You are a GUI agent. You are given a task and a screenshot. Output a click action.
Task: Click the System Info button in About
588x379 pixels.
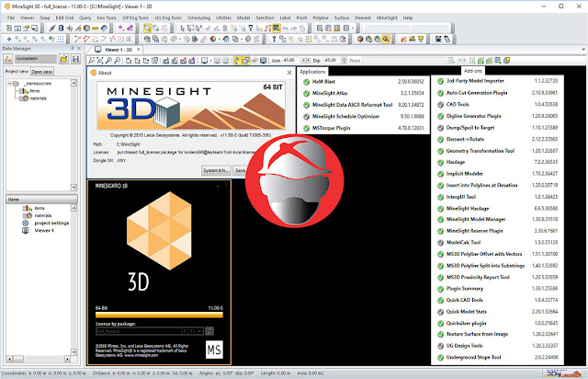pos(216,170)
